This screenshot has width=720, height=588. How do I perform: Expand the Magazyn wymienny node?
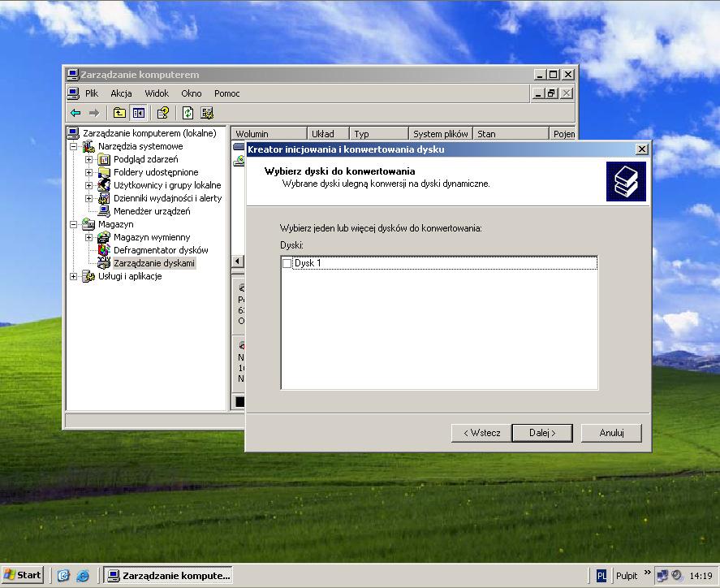pos(89,237)
